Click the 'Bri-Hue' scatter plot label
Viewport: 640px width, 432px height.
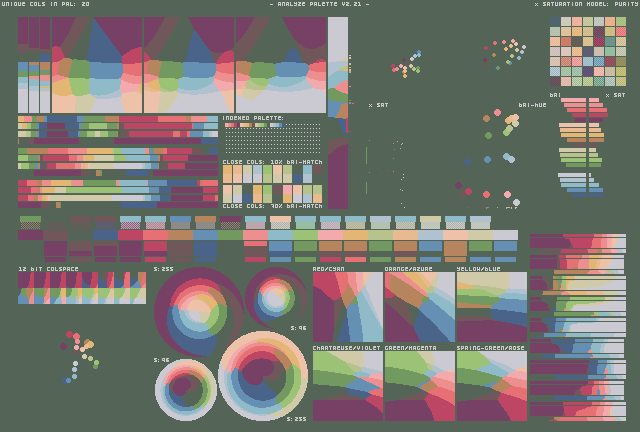(x=532, y=105)
